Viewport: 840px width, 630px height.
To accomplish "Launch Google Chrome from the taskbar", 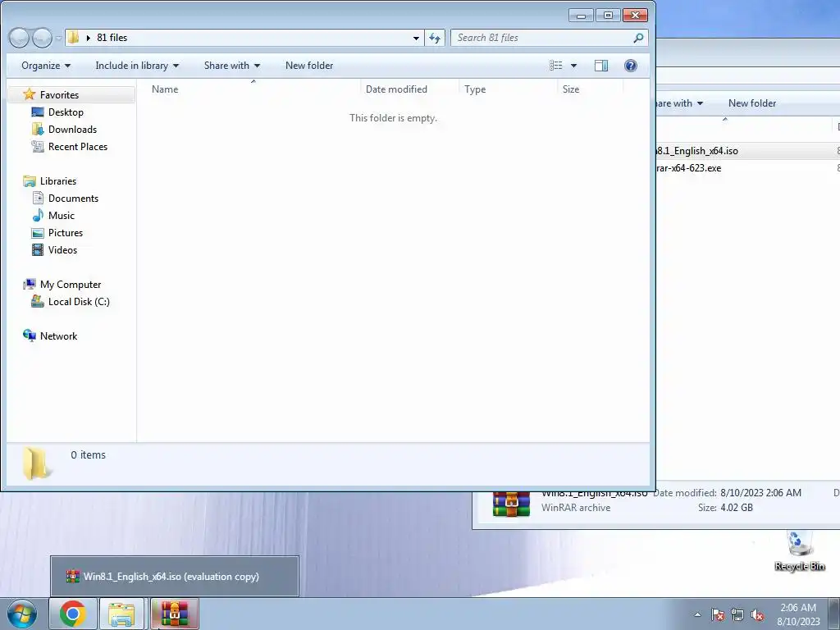I will click(x=73, y=614).
